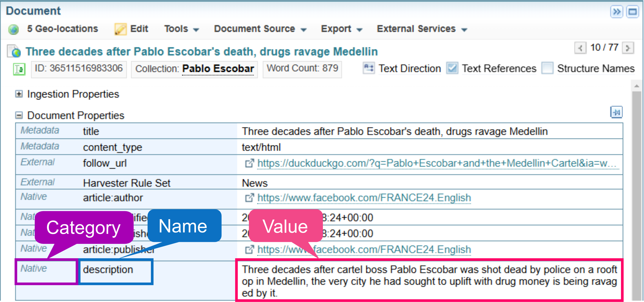This screenshot has width=644, height=302.
Task: Click the green globe Geo-locations icon
Action: [13, 29]
